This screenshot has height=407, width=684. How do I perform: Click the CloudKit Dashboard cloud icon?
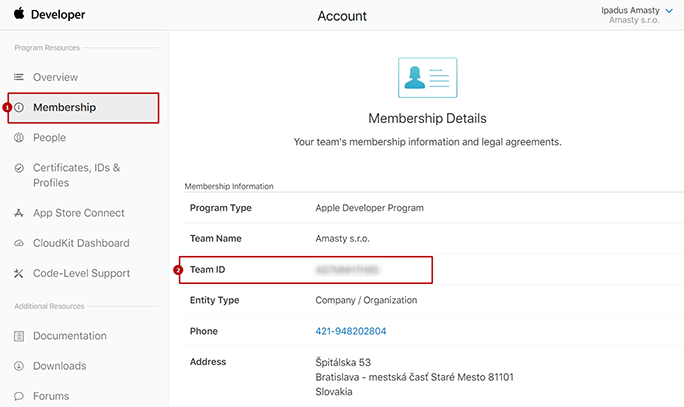tap(19, 243)
